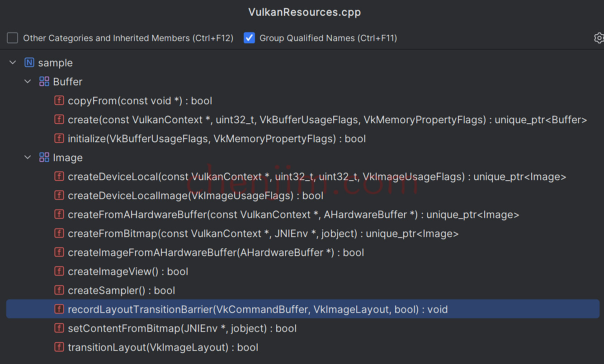604x364 pixels.
Task: Open the createImageView function
Action: [127, 271]
